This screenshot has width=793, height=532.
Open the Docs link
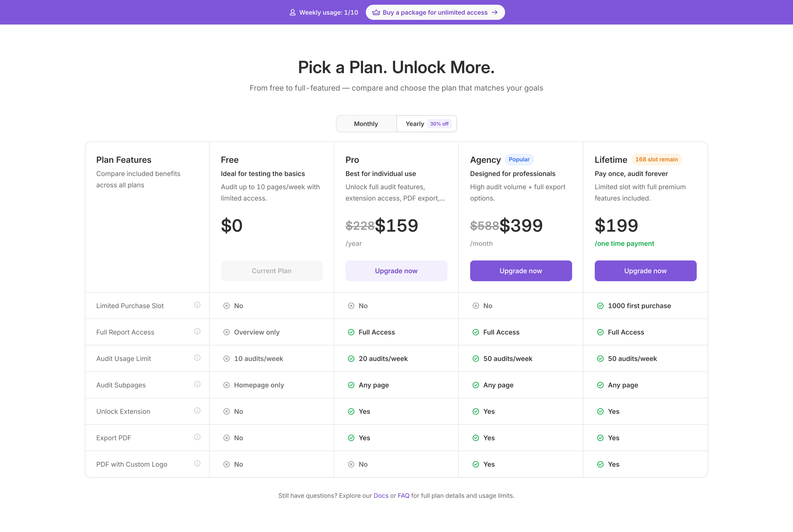pos(381,496)
